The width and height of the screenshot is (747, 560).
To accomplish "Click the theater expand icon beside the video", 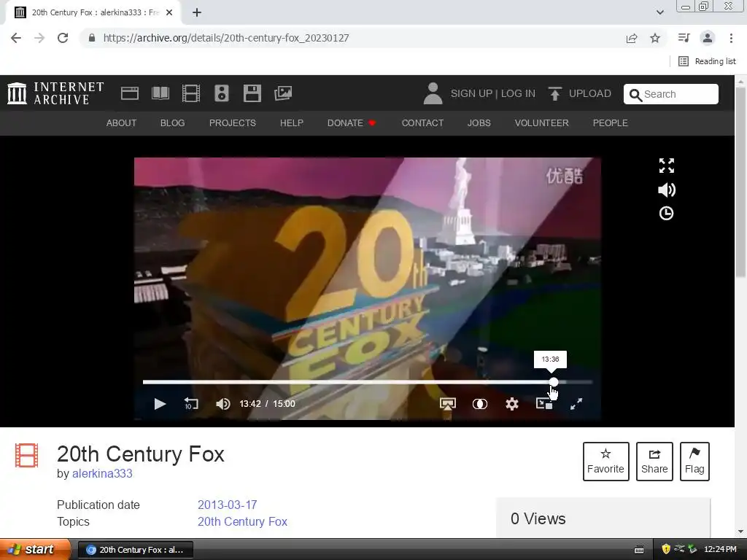I will coord(667,166).
